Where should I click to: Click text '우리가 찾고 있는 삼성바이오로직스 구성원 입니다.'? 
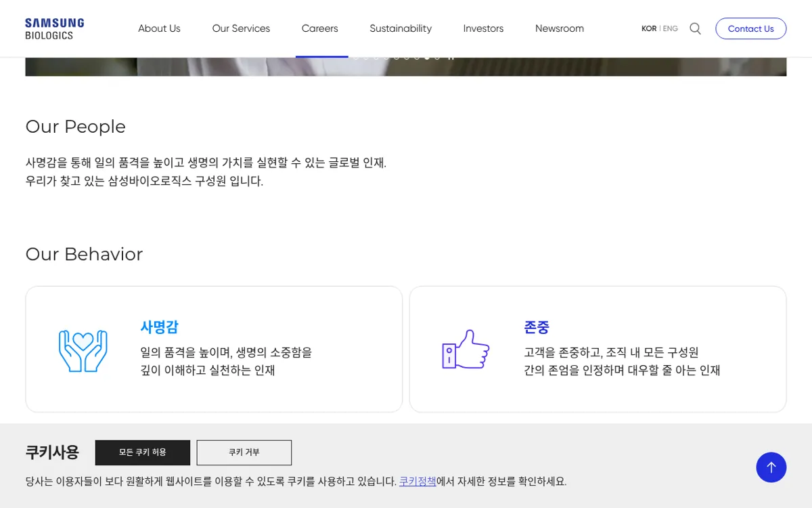click(x=144, y=182)
